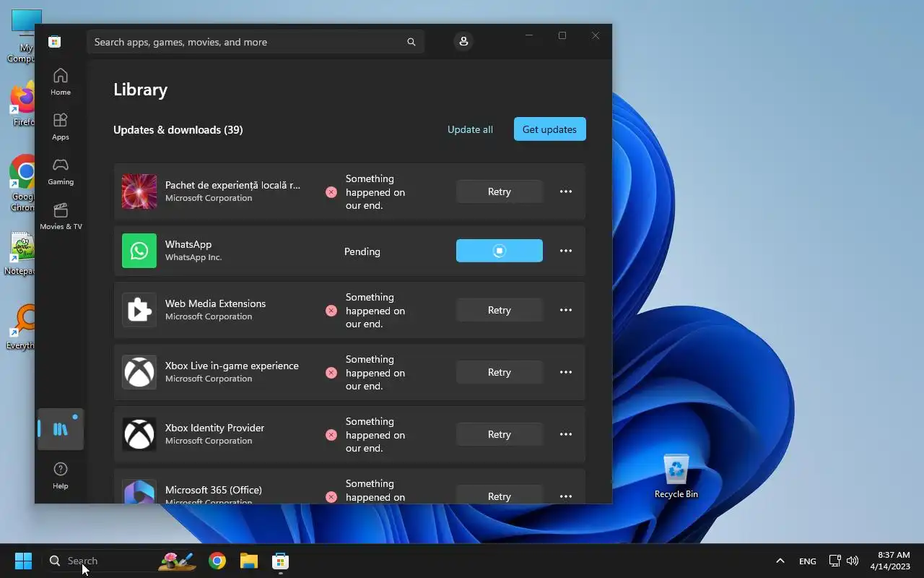
Task: Click the 'Web Media Extensions' name text
Action: point(215,303)
